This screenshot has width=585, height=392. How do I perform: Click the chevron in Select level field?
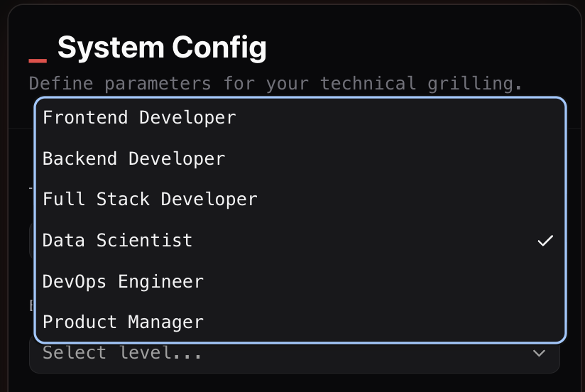point(539,353)
